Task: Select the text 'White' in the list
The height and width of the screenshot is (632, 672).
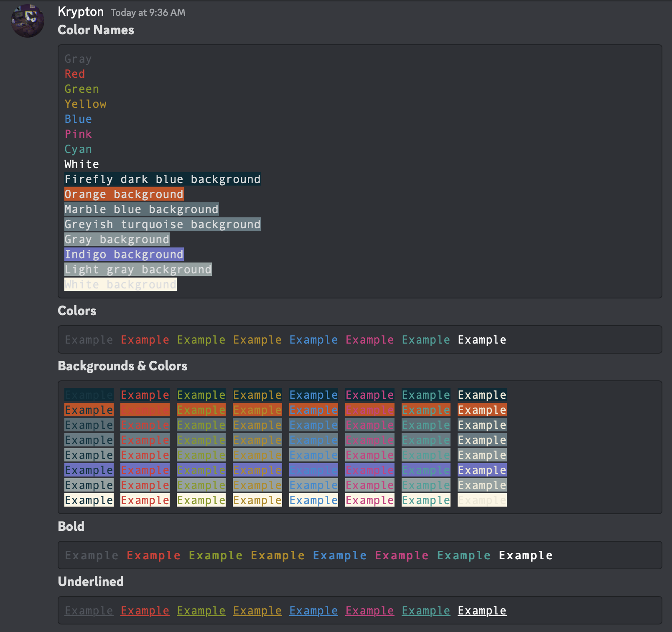Action: (x=82, y=164)
